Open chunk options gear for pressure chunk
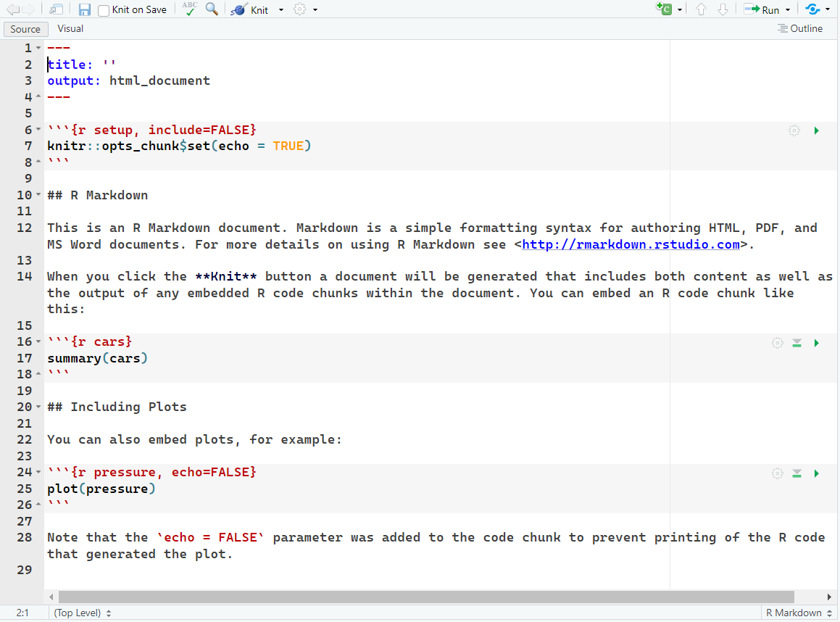The image size is (840, 622). [x=778, y=473]
